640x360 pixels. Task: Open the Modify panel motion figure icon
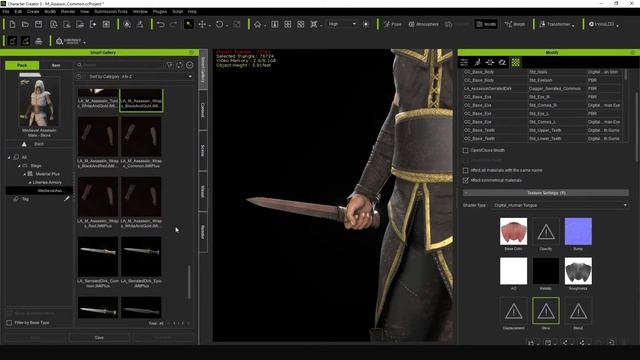477,62
